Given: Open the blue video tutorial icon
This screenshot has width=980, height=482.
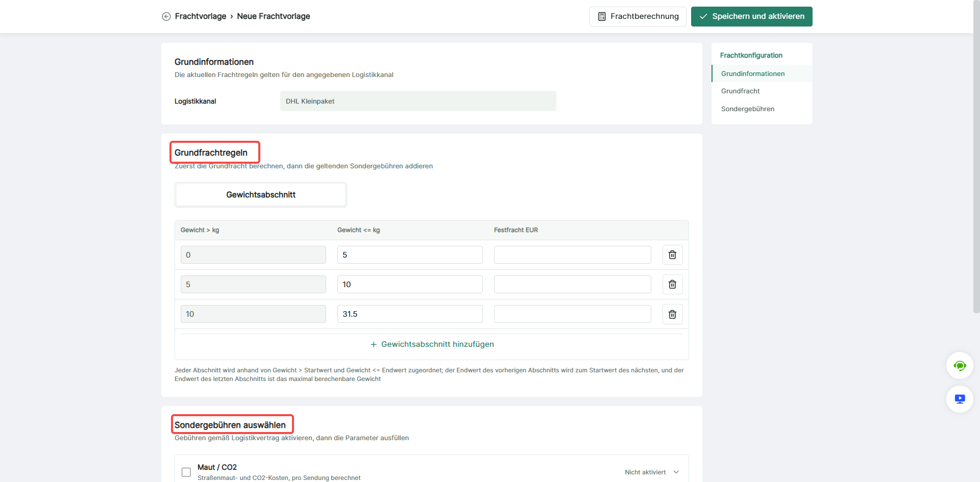Looking at the screenshot, I should click(x=960, y=399).
